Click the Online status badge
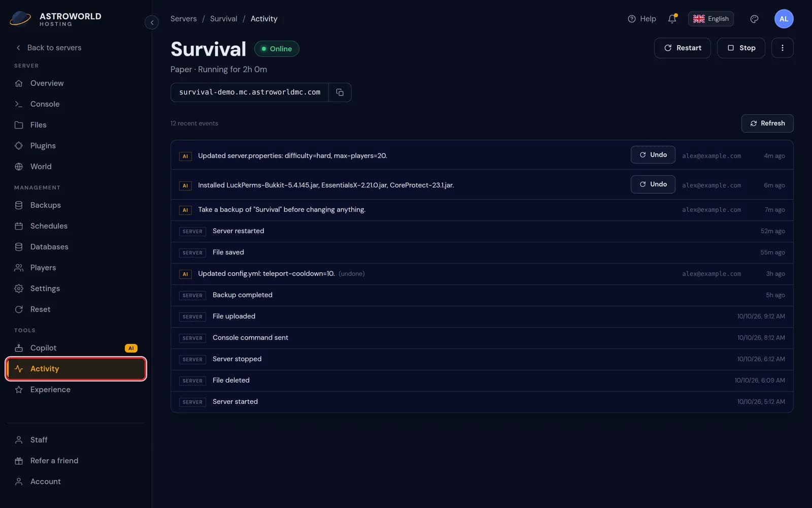The height and width of the screenshot is (508, 812). [x=277, y=49]
